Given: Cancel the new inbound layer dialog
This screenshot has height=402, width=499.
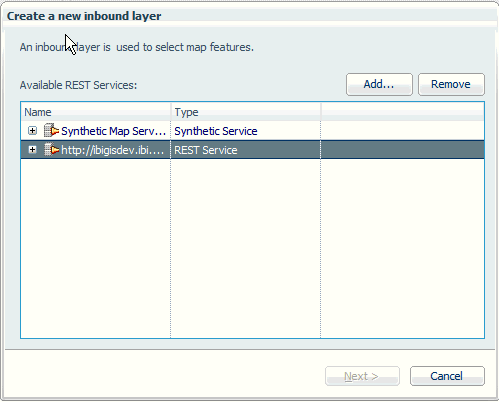Looking at the screenshot, I should [x=447, y=376].
